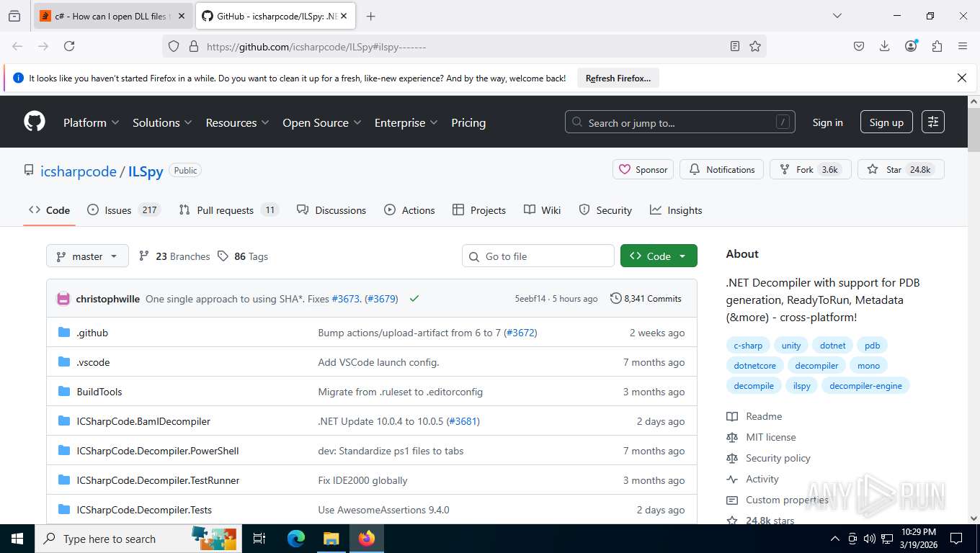The height and width of the screenshot is (553, 980).
Task: Open the 23 Branches link
Action: 174,256
